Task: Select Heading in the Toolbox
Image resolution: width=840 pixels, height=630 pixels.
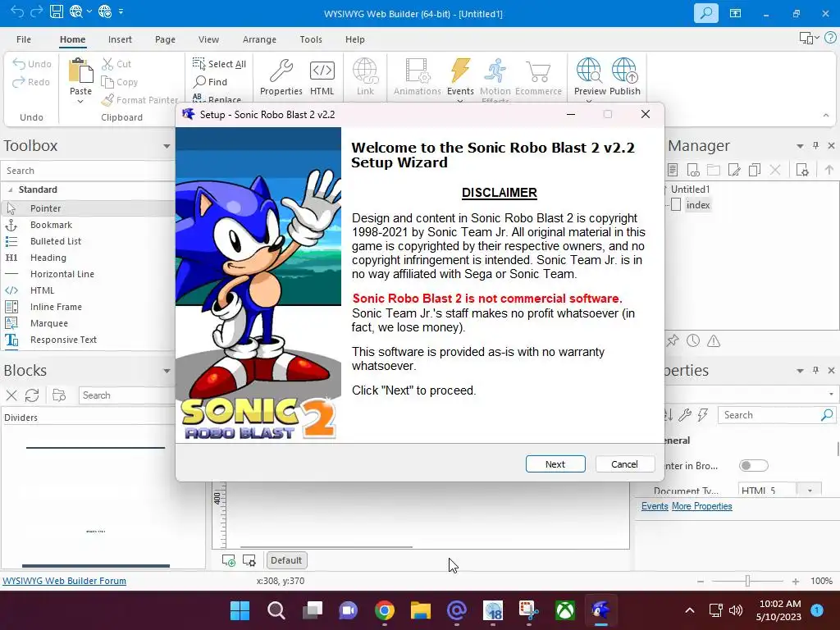Action: coord(89,258)
